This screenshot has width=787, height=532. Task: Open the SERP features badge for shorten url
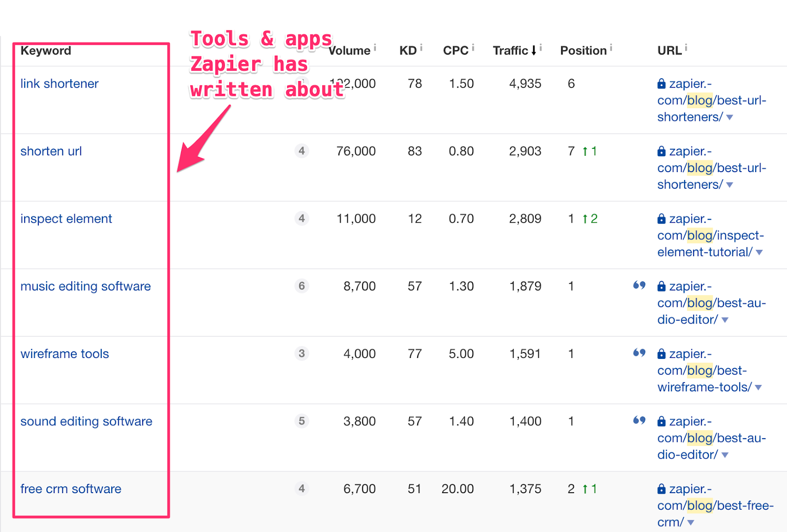tap(302, 151)
